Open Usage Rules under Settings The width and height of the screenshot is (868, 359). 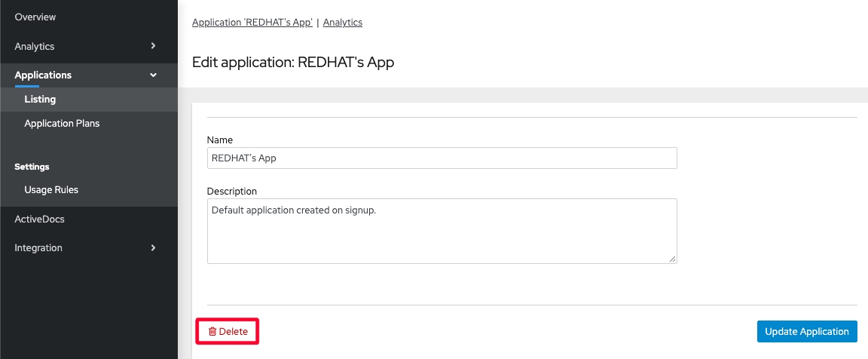pos(51,190)
